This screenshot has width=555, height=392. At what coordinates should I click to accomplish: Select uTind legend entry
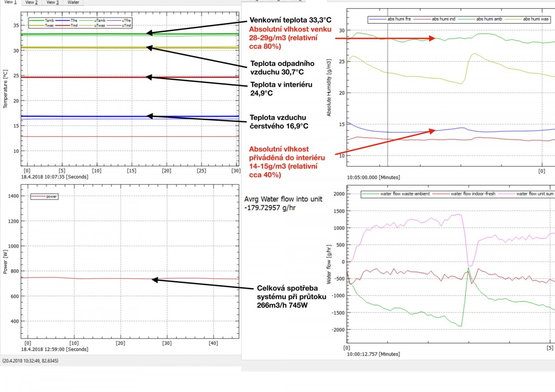click(x=125, y=25)
